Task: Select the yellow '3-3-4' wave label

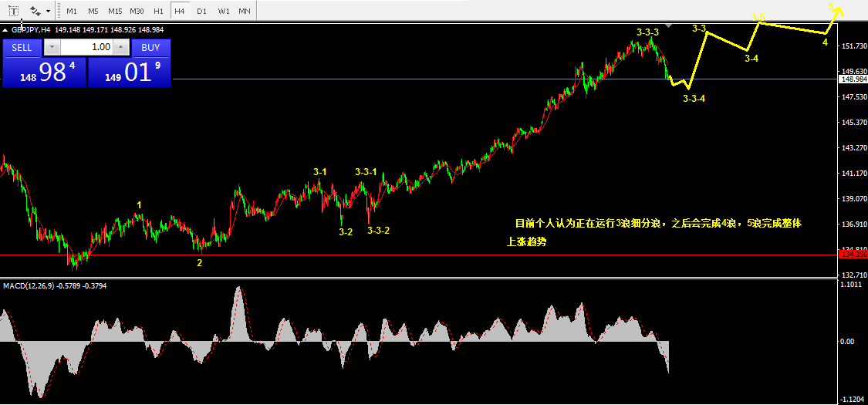Action: click(x=694, y=99)
